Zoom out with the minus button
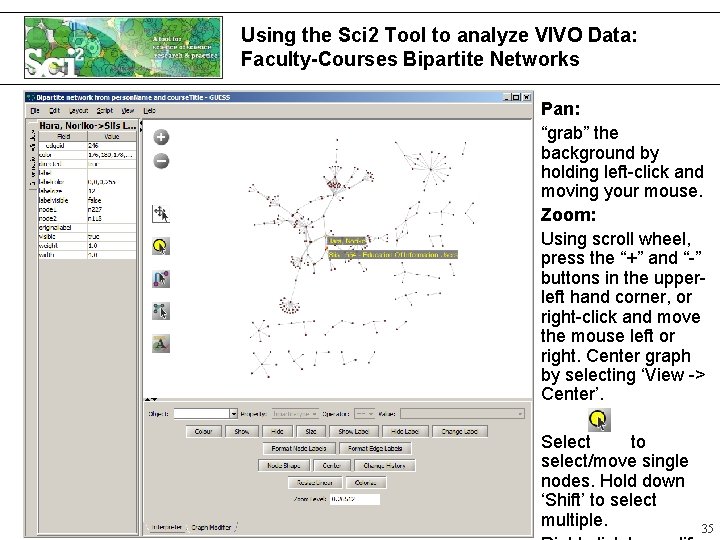The height and width of the screenshot is (540, 720). [161, 161]
